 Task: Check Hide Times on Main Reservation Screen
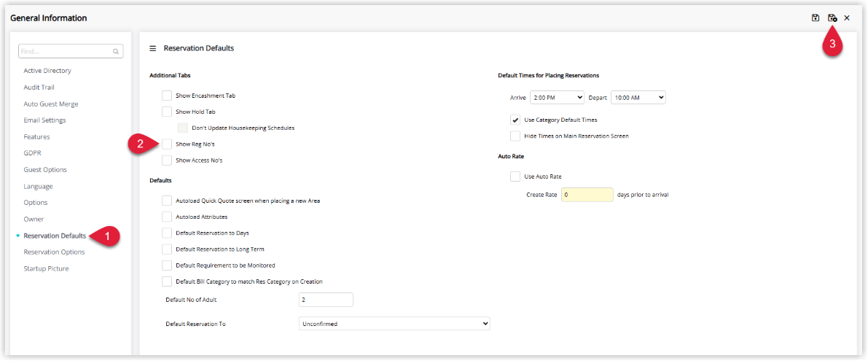tap(515, 136)
